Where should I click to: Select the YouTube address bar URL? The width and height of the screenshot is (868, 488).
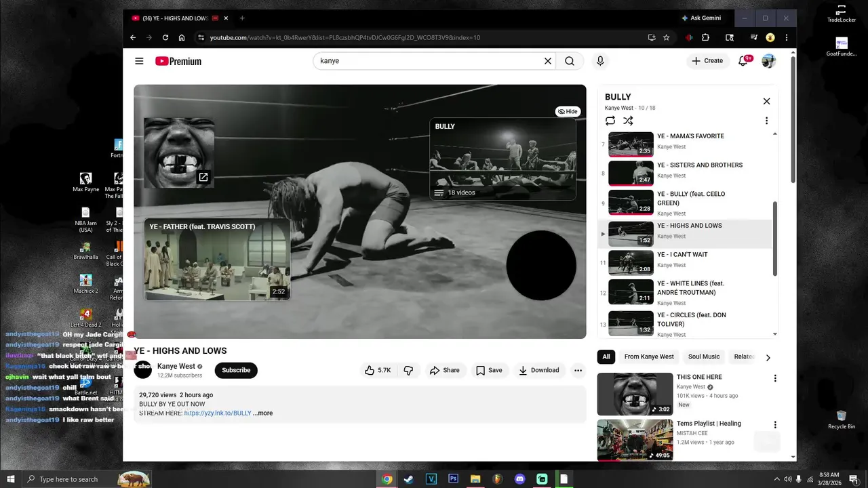pyautogui.click(x=345, y=37)
